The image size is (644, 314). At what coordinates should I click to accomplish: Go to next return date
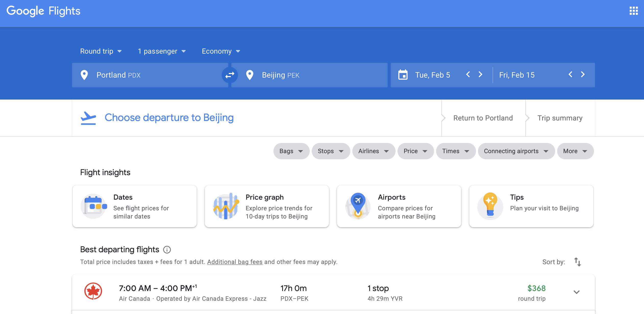[583, 74]
